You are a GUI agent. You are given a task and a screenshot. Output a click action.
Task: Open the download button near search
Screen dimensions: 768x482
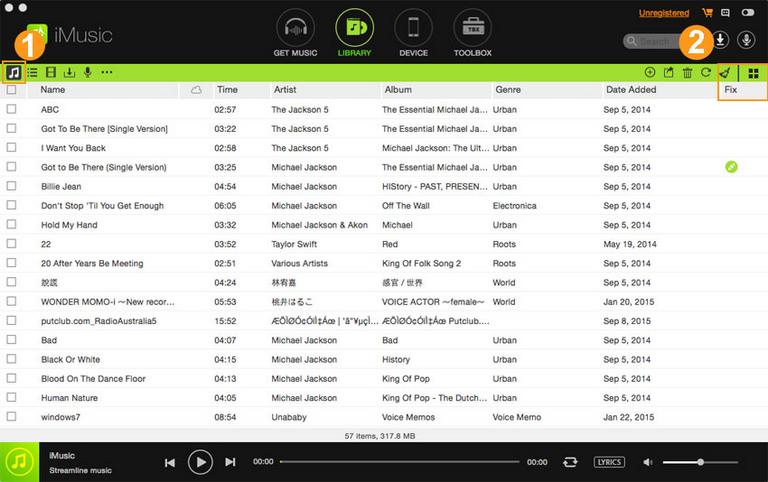pyautogui.click(x=720, y=40)
